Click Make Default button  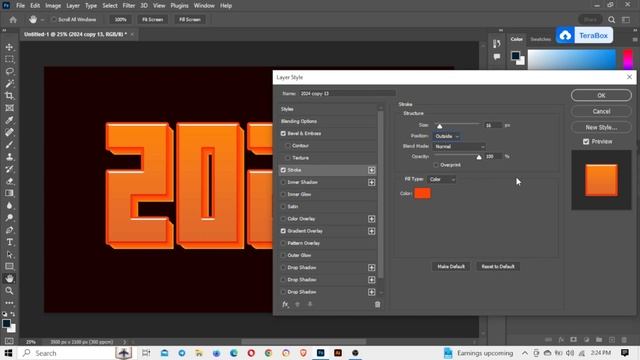point(451,267)
